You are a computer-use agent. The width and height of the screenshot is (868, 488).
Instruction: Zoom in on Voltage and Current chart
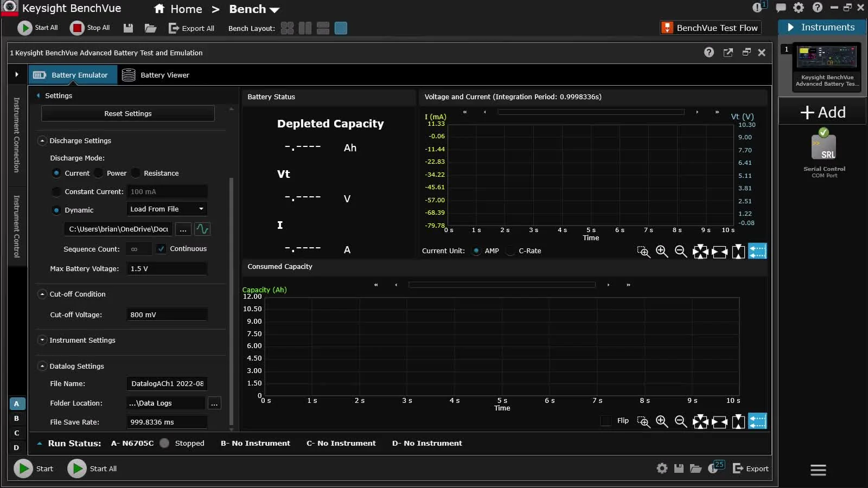click(x=662, y=251)
